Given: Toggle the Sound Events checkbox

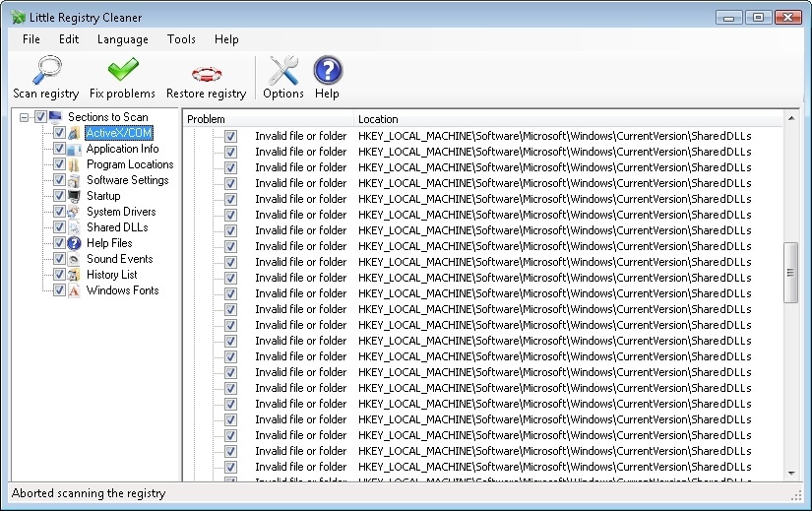Looking at the screenshot, I should pos(59,259).
